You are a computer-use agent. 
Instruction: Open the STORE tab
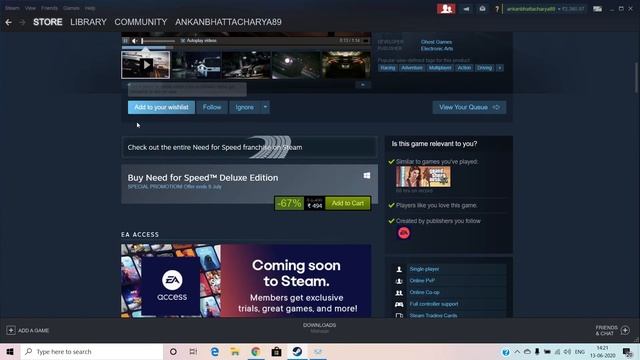48,22
